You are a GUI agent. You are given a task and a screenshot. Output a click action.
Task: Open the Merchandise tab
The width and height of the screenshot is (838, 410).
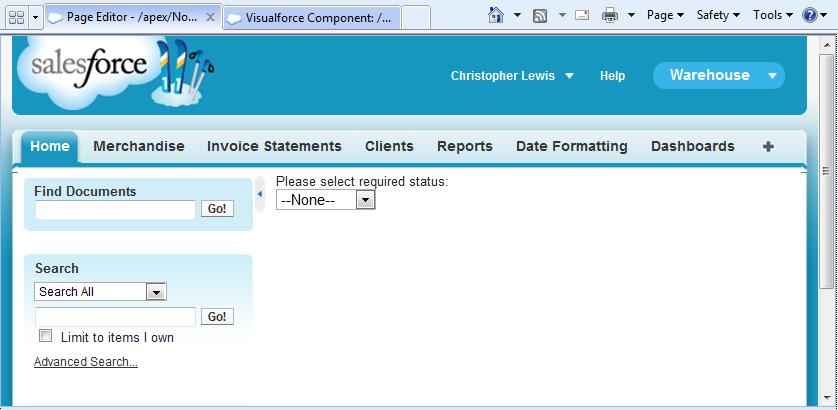coord(139,146)
